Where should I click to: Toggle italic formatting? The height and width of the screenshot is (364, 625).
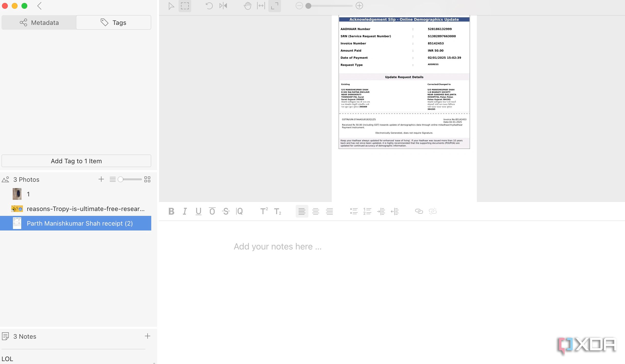[x=185, y=211]
